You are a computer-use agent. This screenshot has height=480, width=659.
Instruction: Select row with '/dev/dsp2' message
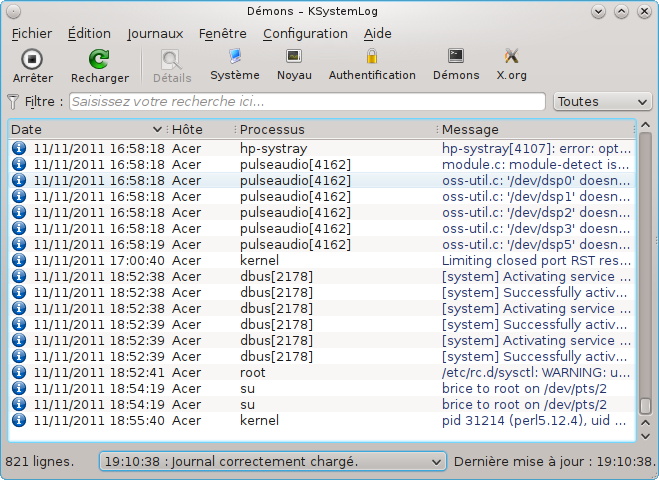322,212
